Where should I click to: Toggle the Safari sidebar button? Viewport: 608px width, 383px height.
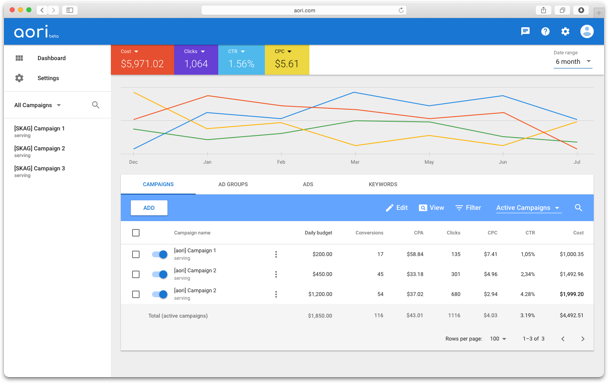tap(70, 10)
